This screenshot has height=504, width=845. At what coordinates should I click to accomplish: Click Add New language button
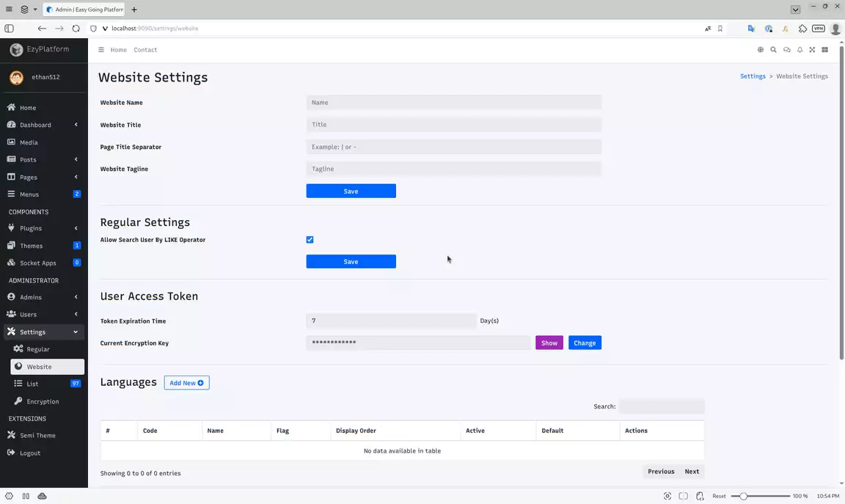click(x=186, y=383)
